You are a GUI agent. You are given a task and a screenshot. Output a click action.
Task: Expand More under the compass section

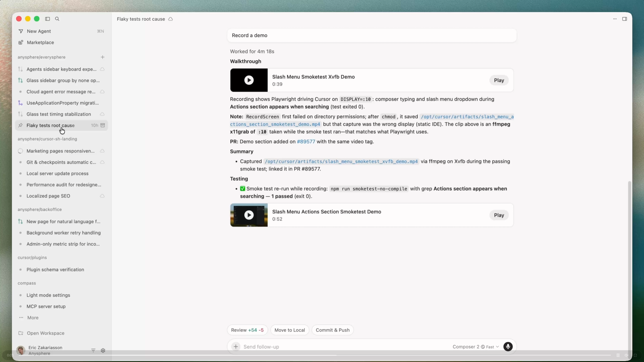33,317
